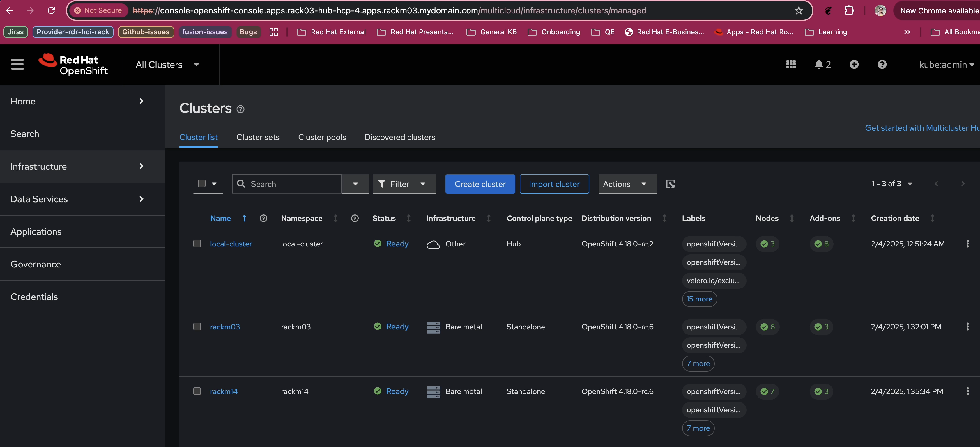The height and width of the screenshot is (447, 980).
Task: Click into the cluster Search field
Action: pyautogui.click(x=293, y=184)
